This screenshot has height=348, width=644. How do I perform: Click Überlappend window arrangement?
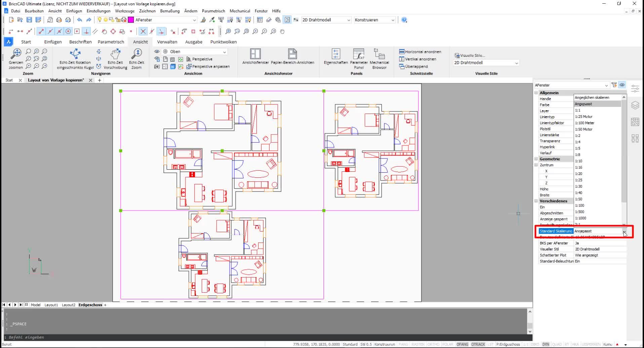(x=413, y=67)
